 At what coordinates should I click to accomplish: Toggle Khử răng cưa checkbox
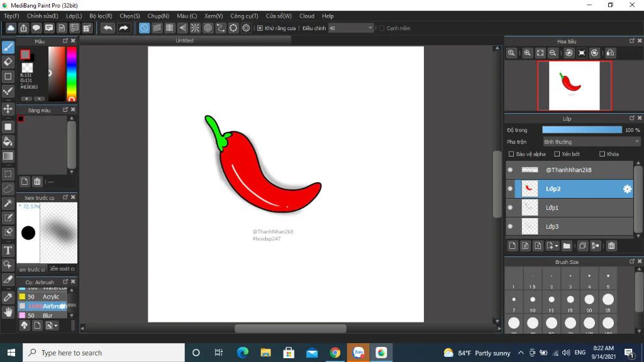click(260, 28)
